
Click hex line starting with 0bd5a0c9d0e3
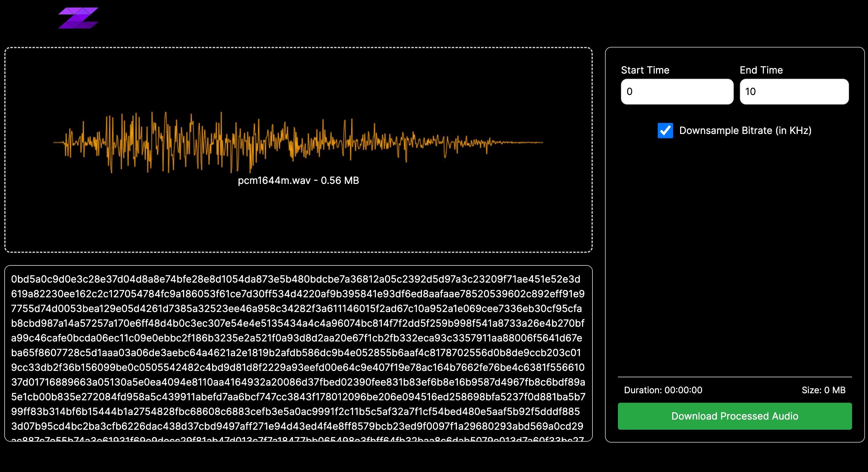[x=295, y=279]
